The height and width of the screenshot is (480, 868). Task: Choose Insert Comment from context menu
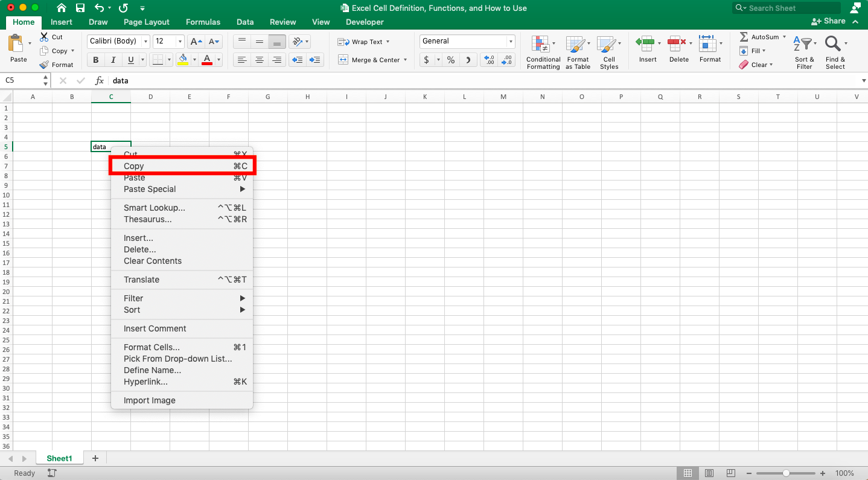pyautogui.click(x=182, y=328)
